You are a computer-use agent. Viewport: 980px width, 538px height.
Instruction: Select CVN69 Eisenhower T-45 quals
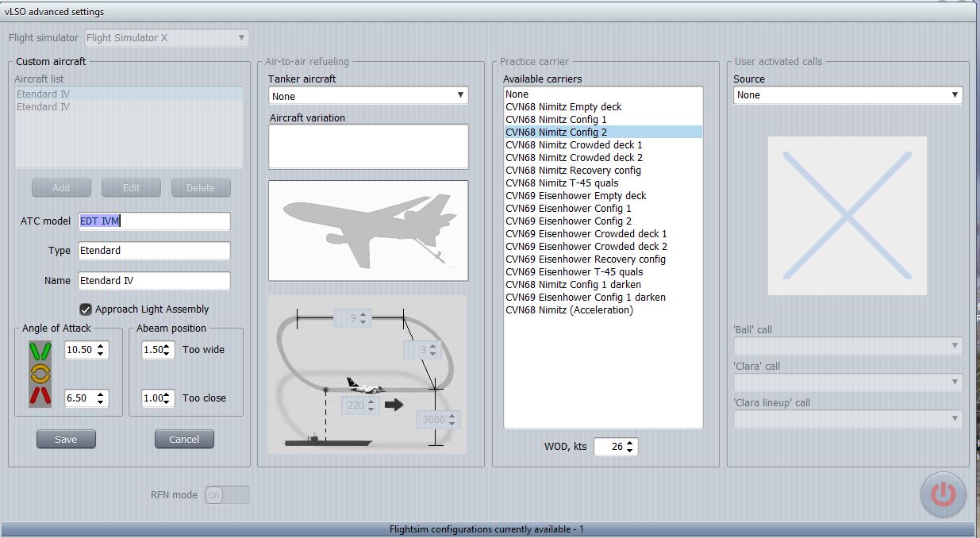[603, 271]
